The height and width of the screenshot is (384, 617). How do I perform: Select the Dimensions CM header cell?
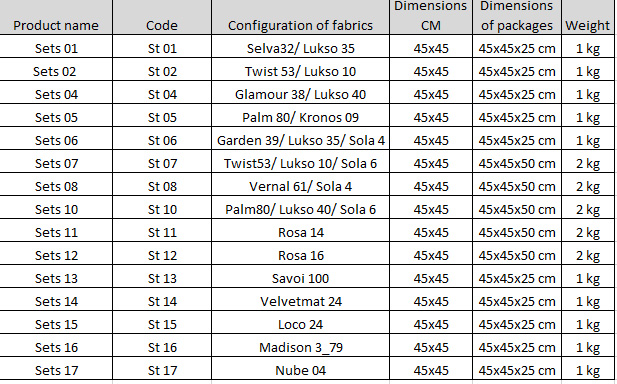(431, 17)
